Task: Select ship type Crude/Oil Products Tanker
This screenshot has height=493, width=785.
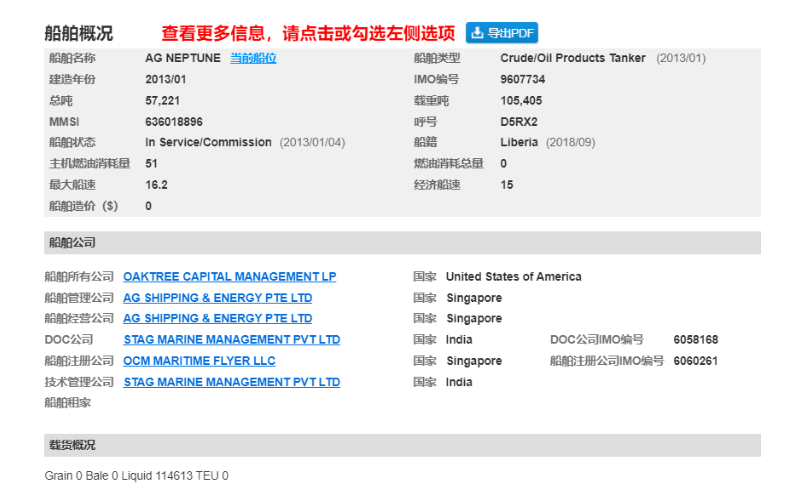Action: point(573,58)
